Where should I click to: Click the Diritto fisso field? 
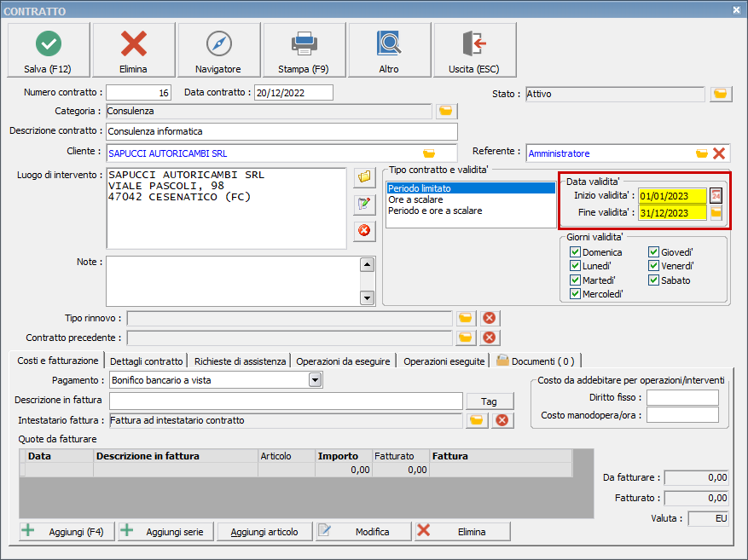click(682, 397)
